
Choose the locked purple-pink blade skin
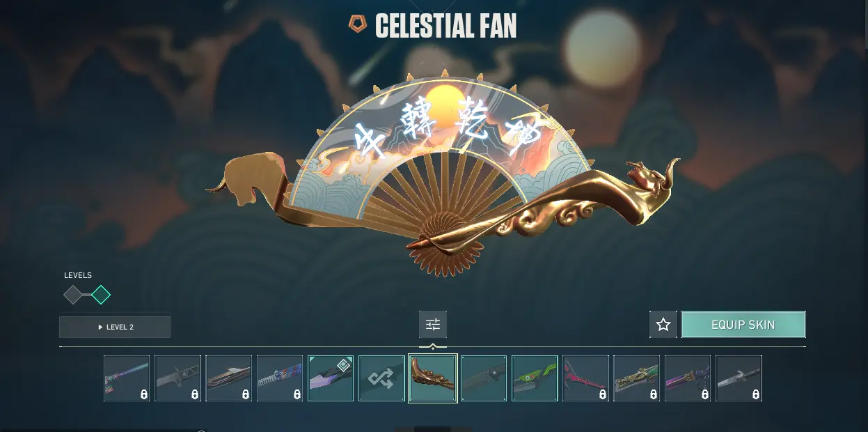pos(688,378)
